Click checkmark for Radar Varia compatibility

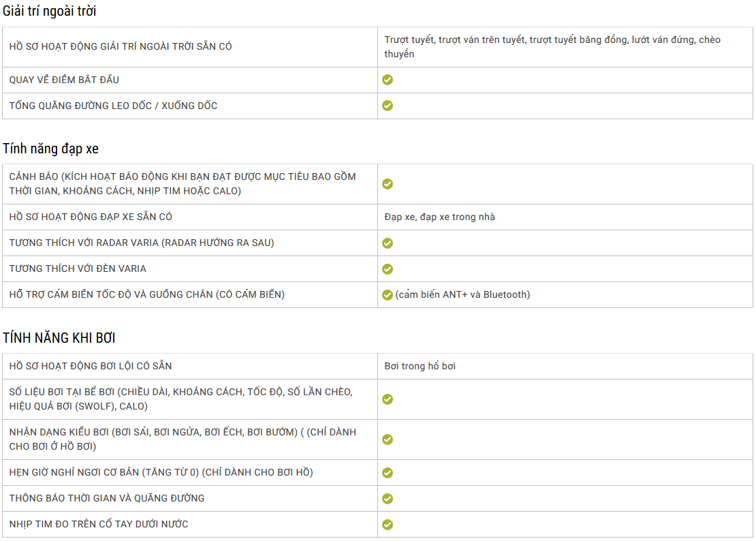pos(387,243)
